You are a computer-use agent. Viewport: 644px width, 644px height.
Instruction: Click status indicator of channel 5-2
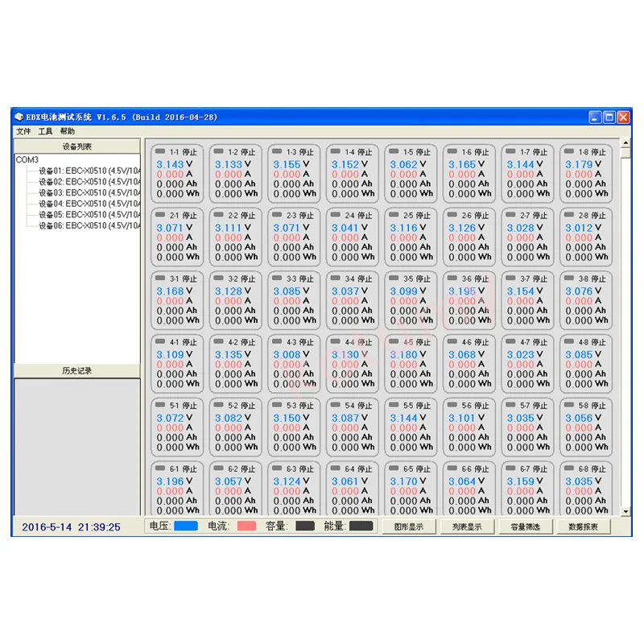(218, 405)
